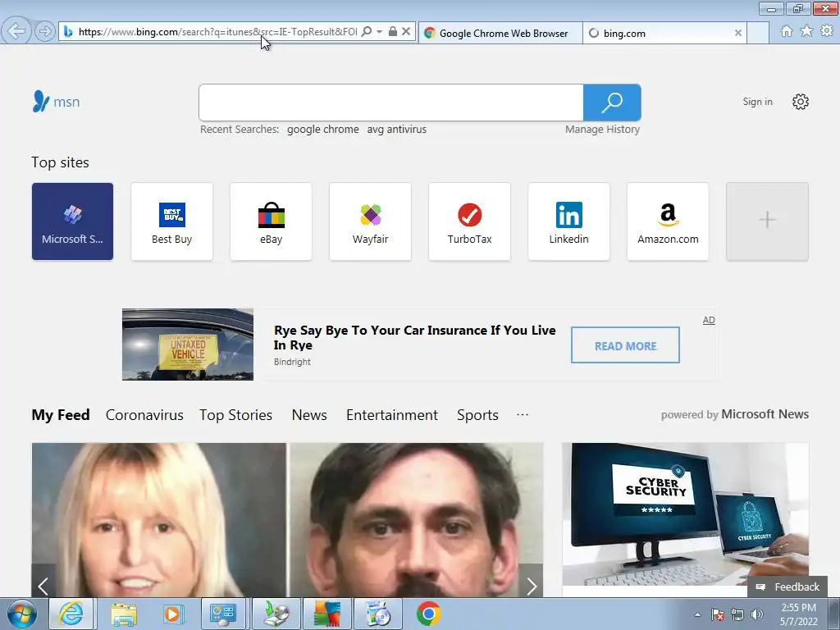
Task: Open the Windows Start menu orb
Action: 22,614
